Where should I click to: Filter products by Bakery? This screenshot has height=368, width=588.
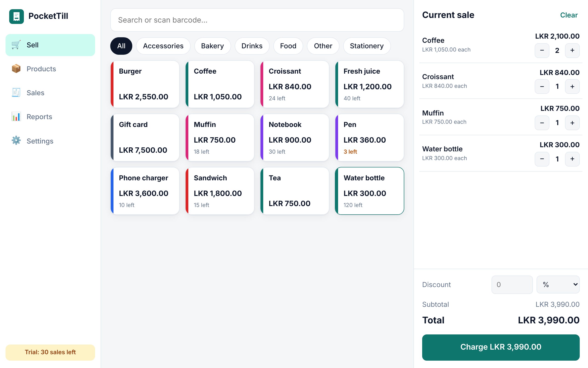coord(212,46)
